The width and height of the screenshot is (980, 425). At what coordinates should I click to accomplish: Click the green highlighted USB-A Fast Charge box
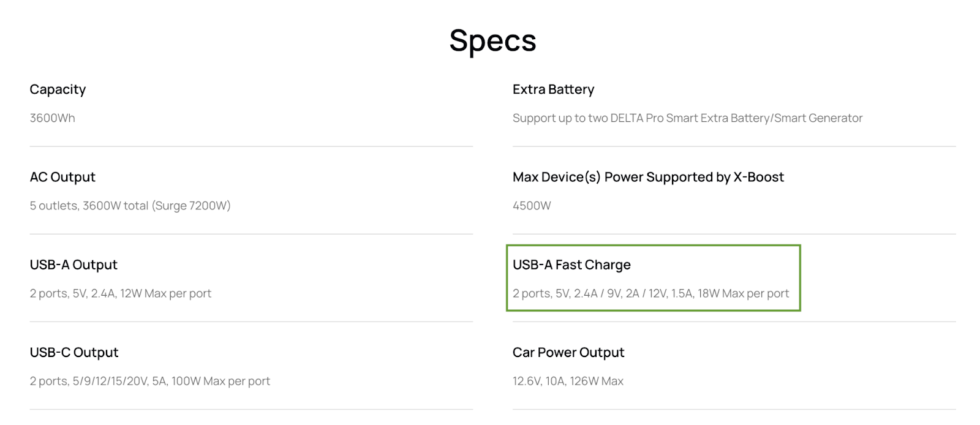pos(654,278)
